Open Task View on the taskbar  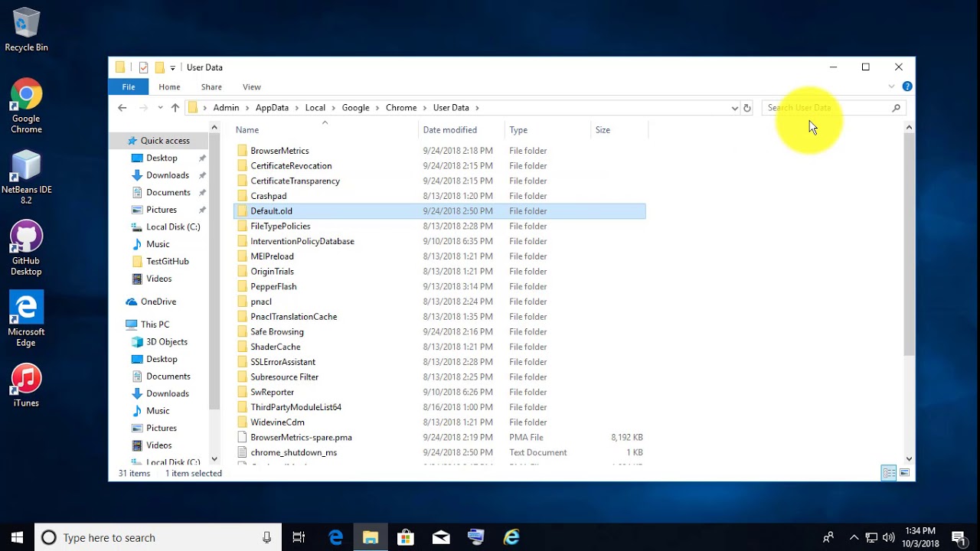pos(299,537)
